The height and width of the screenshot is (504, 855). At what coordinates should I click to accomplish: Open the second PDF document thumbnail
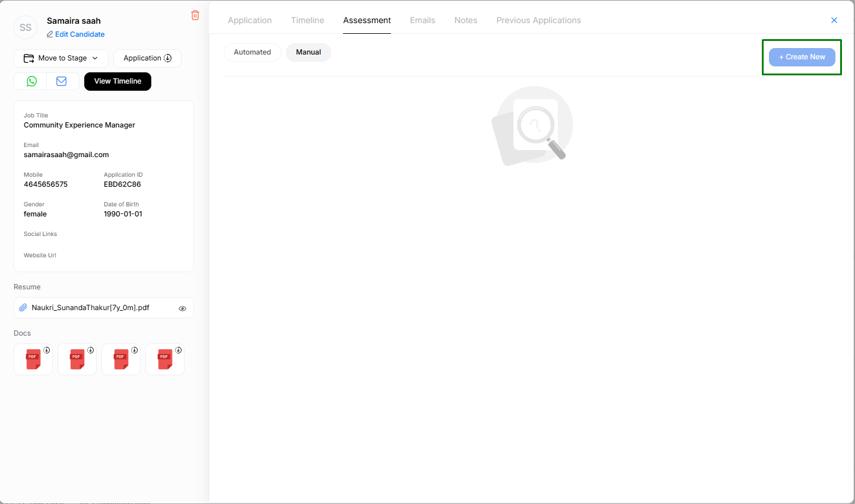click(77, 359)
